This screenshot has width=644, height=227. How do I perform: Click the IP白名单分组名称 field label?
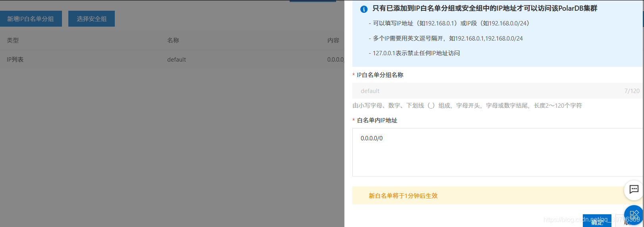(x=380, y=75)
